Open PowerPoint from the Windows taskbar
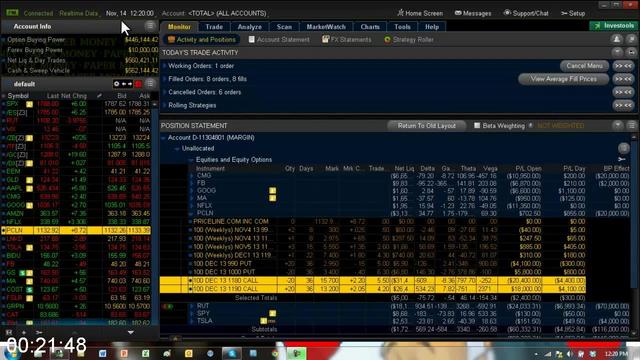Image resolution: width=640 pixels, height=360 pixels. [x=124, y=353]
